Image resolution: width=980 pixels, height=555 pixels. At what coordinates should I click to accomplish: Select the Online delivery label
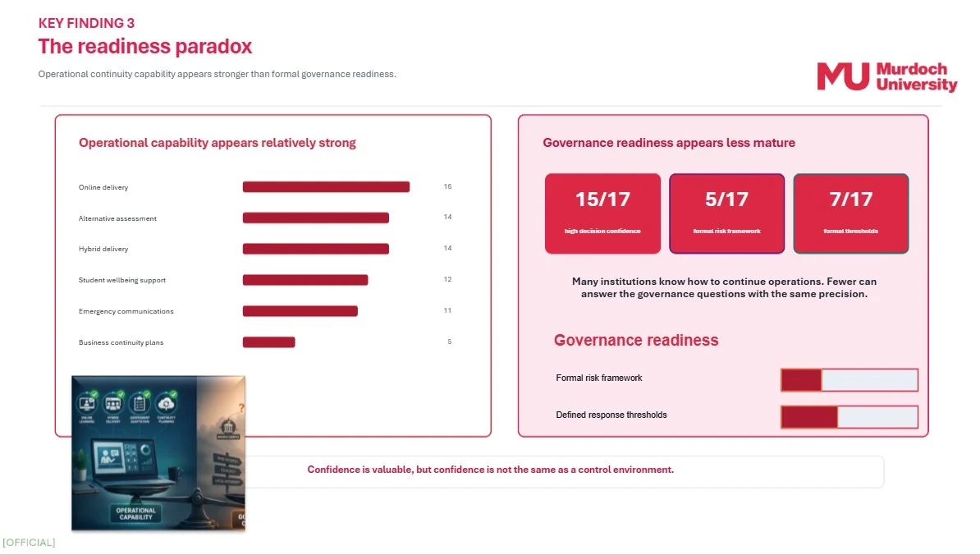pyautogui.click(x=103, y=187)
